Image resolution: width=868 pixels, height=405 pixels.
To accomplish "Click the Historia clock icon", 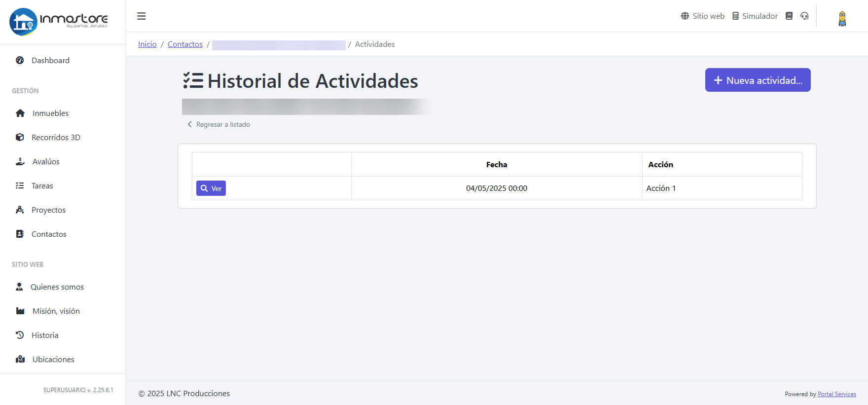I will [x=20, y=335].
